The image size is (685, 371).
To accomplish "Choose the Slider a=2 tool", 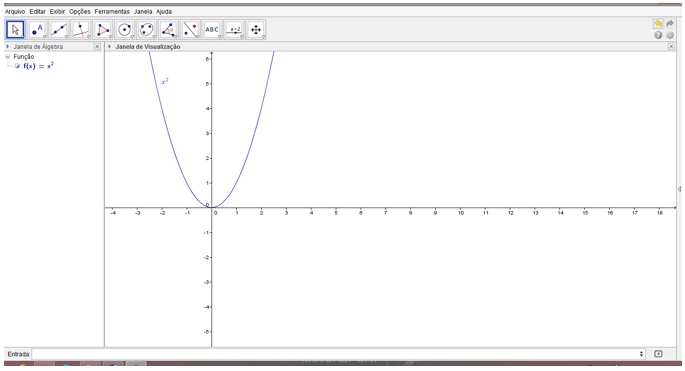I will tap(234, 30).
